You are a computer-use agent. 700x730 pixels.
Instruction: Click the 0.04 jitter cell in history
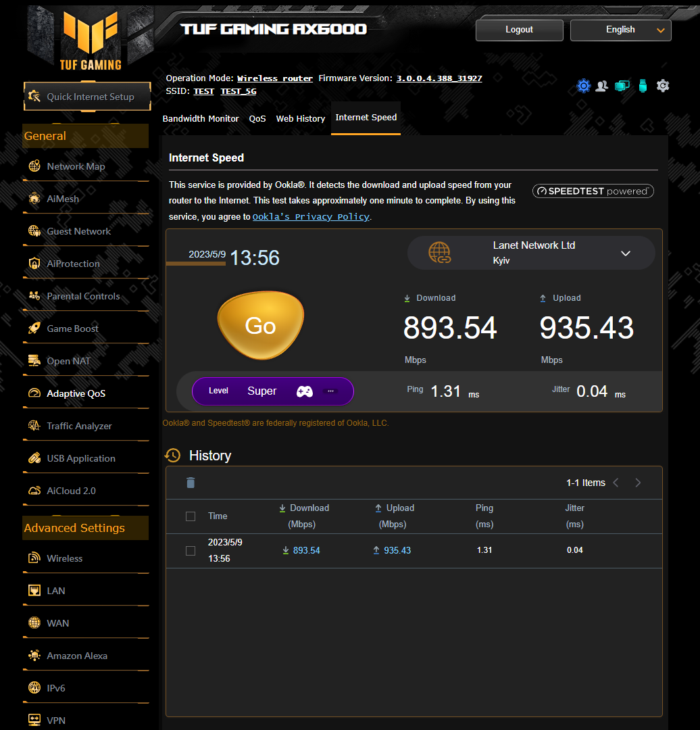pos(575,550)
